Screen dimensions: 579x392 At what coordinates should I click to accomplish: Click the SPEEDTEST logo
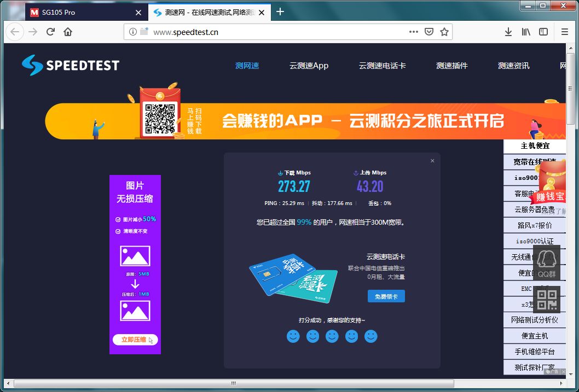pos(71,65)
